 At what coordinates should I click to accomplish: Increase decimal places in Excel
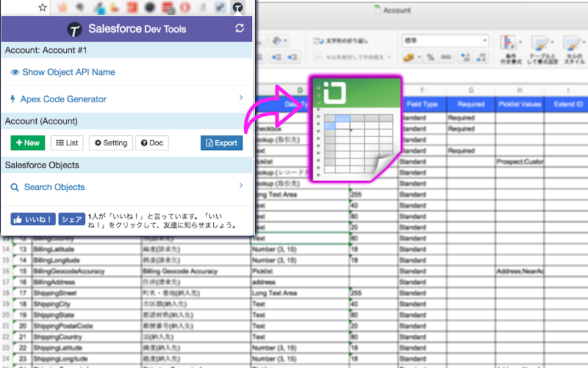[x=465, y=57]
